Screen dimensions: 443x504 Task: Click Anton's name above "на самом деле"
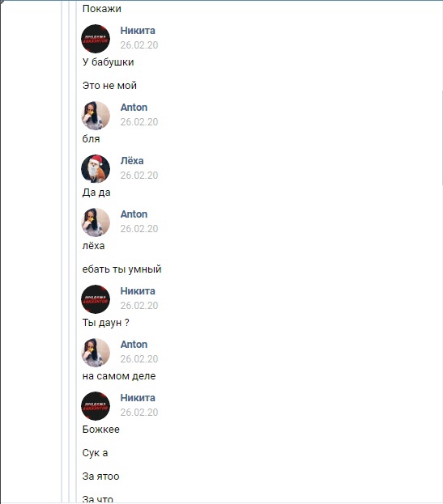pyautogui.click(x=134, y=345)
